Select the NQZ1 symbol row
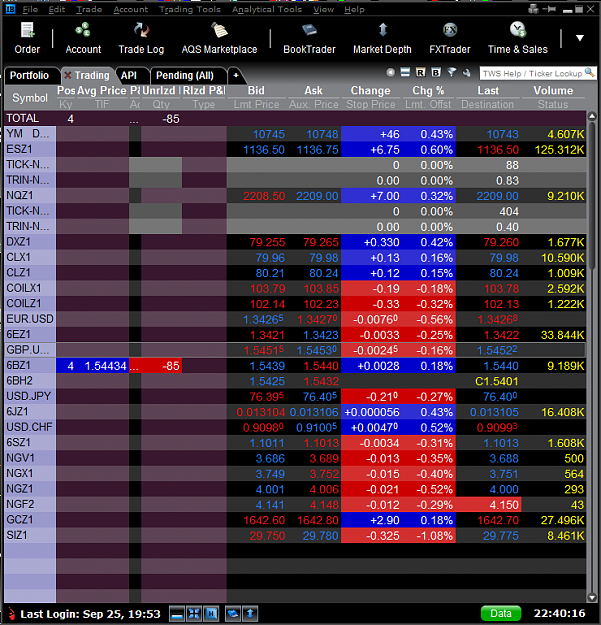The height and width of the screenshot is (625, 601). click(295, 196)
